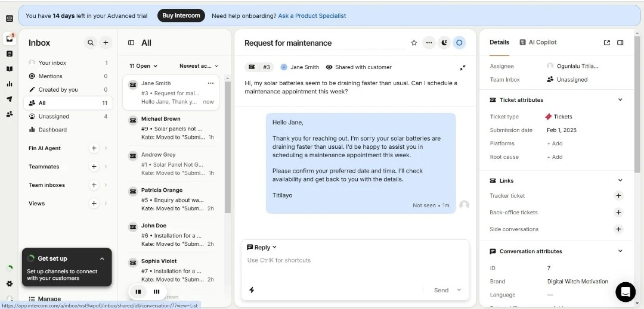Click the snooze moon icon
The height and width of the screenshot is (309, 644).
444,43
